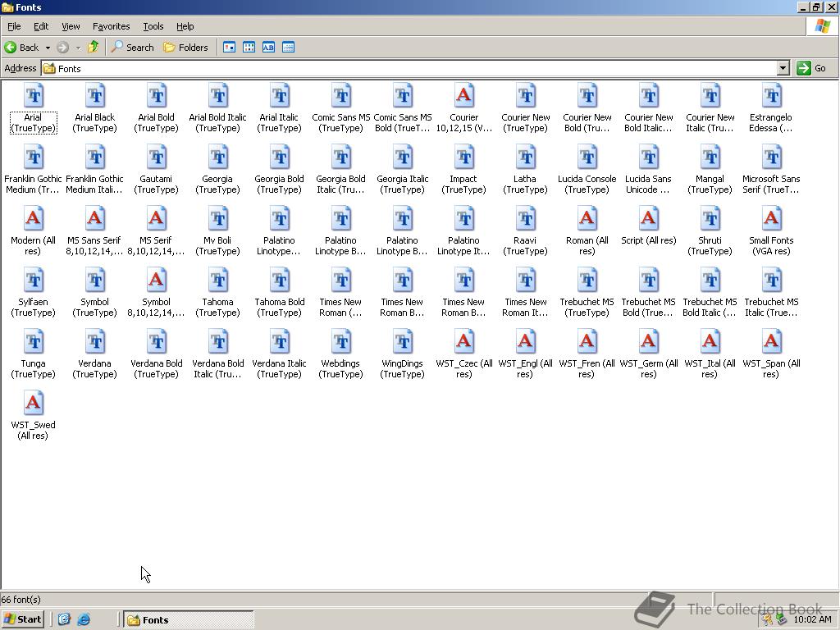This screenshot has width=840, height=630.
Task: Open the Tools menu
Action: 153,26
